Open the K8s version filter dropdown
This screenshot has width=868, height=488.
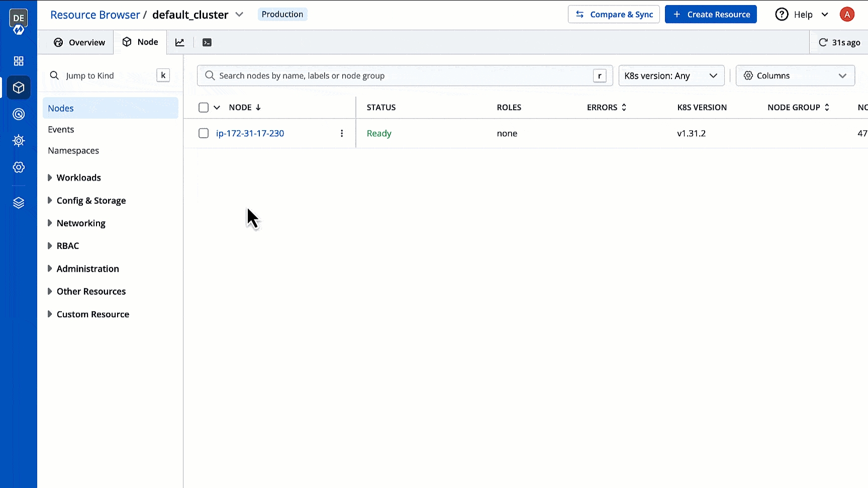coord(671,76)
